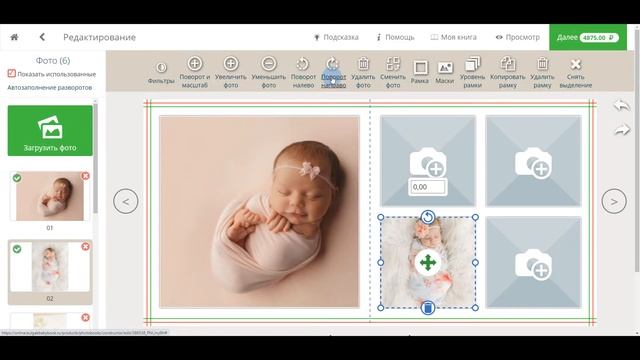This screenshot has width=640, height=360.
Task: Select photo thumbnail 01
Action: tap(50, 196)
